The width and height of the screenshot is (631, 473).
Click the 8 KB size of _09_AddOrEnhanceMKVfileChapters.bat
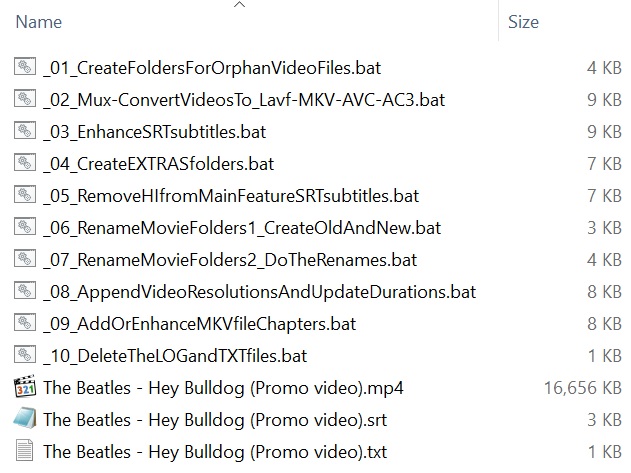pos(604,324)
